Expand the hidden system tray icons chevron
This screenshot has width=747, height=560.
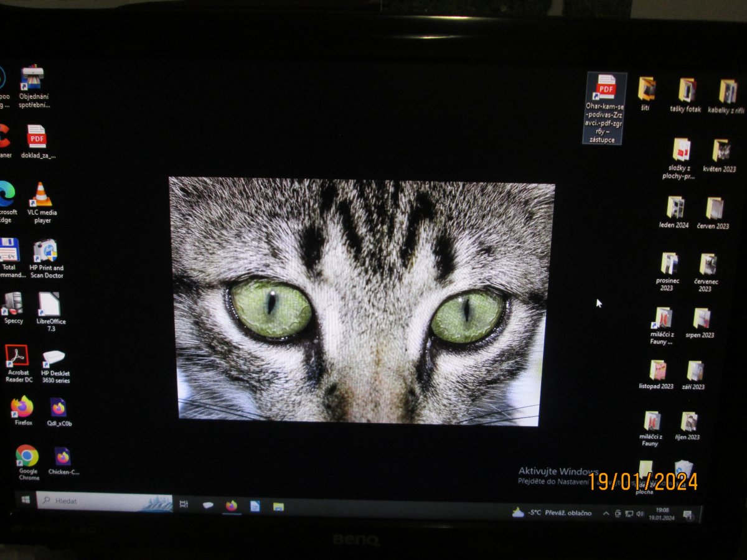point(606,513)
